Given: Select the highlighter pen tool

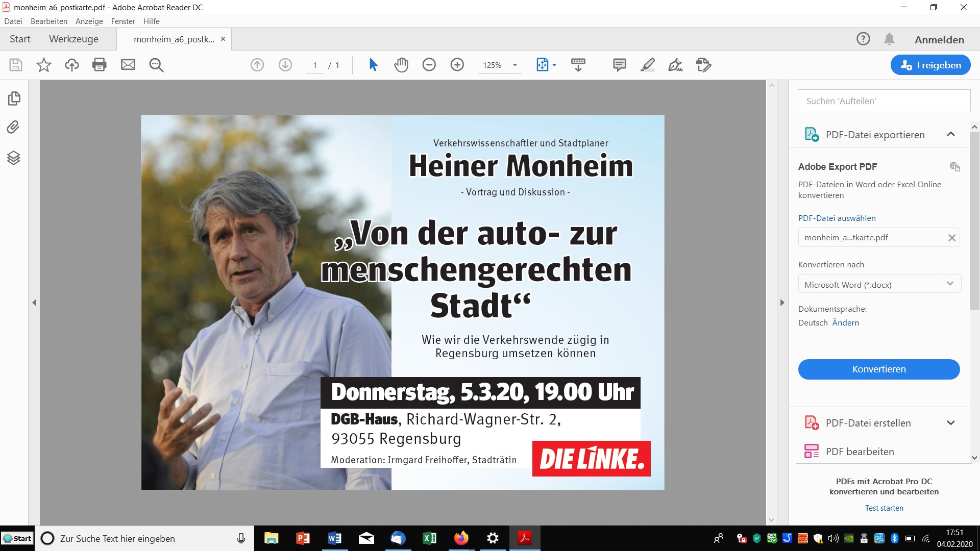Looking at the screenshot, I should tap(648, 65).
